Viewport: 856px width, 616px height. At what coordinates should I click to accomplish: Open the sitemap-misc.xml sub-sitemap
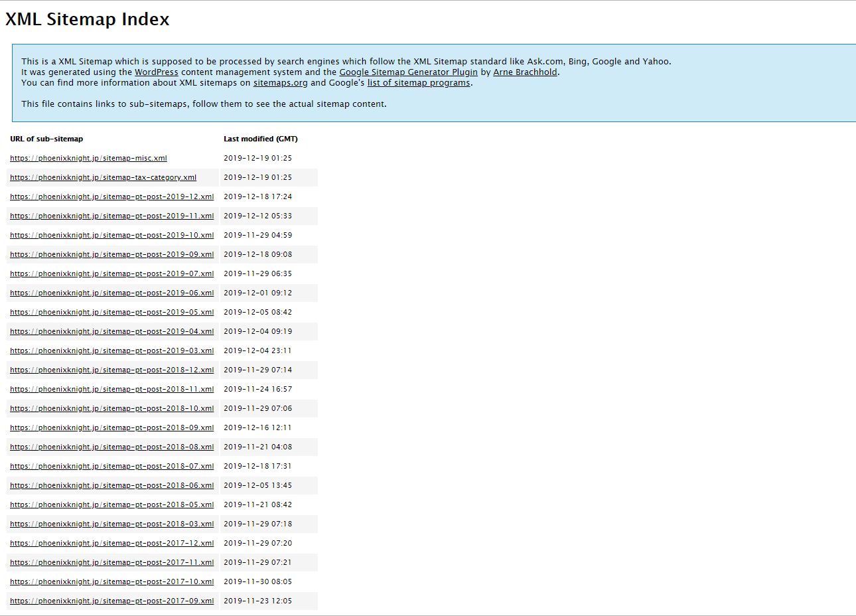click(x=88, y=159)
